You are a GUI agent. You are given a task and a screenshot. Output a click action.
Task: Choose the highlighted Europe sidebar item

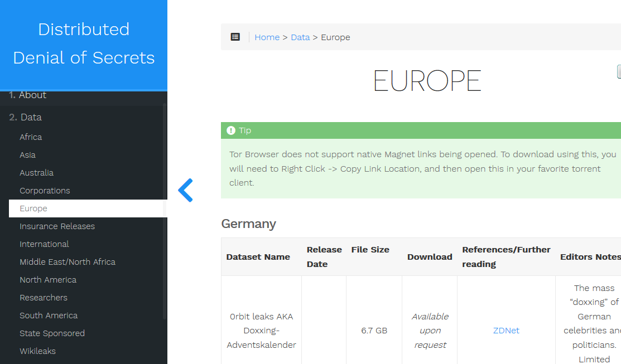33,208
